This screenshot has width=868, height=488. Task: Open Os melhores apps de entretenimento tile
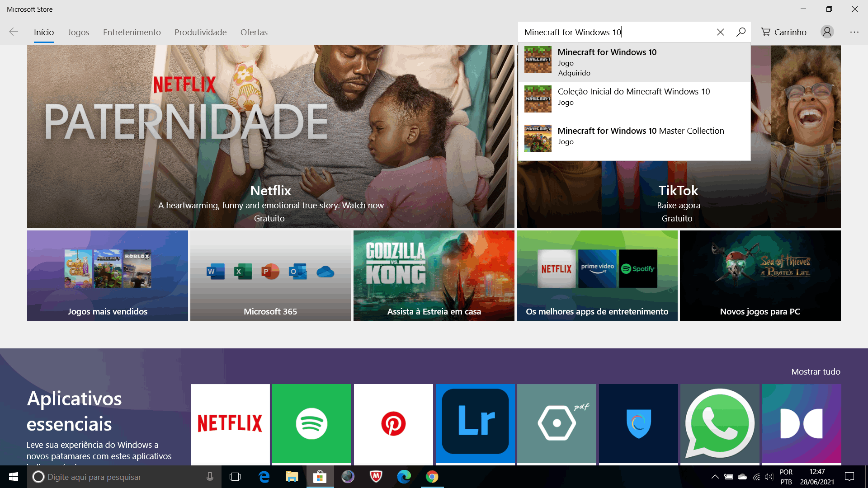[x=597, y=276]
